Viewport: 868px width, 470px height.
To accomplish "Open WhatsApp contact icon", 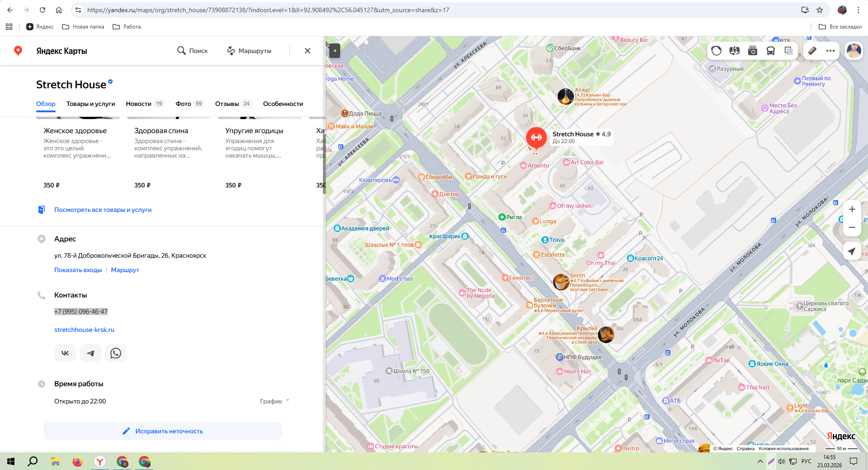I will [x=116, y=353].
